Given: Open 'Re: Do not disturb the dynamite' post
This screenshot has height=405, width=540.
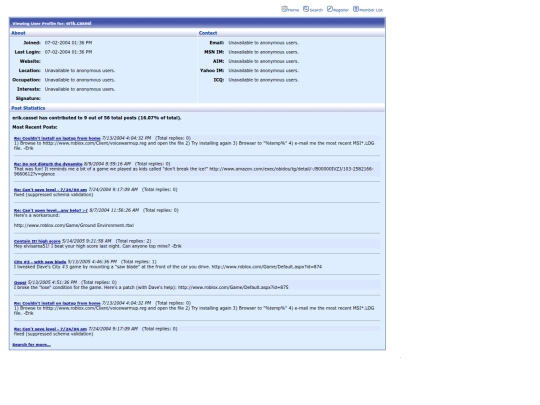Looking at the screenshot, I should [48, 164].
